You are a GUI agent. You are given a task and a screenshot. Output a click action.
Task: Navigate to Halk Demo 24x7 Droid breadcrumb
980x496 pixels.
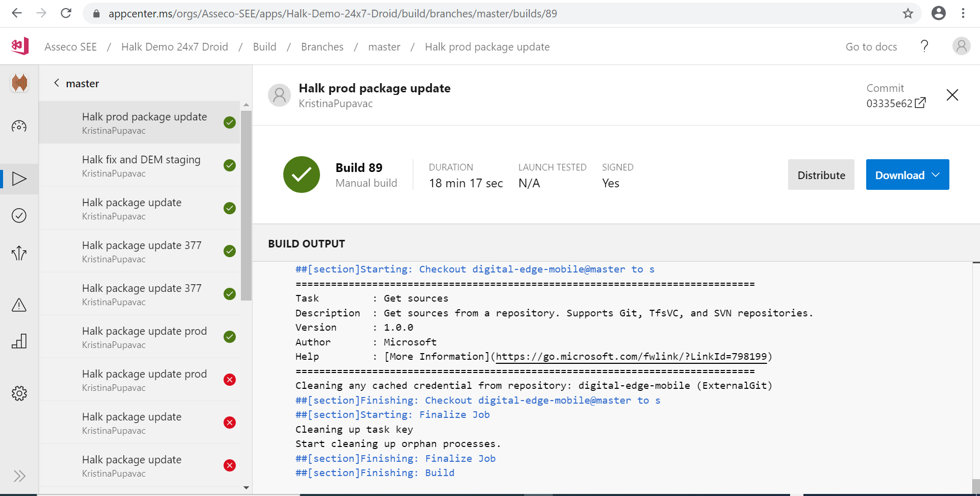[175, 46]
